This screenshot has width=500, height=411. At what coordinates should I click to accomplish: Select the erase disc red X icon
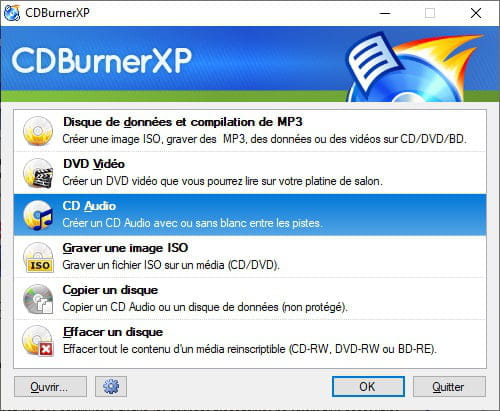tap(38, 341)
